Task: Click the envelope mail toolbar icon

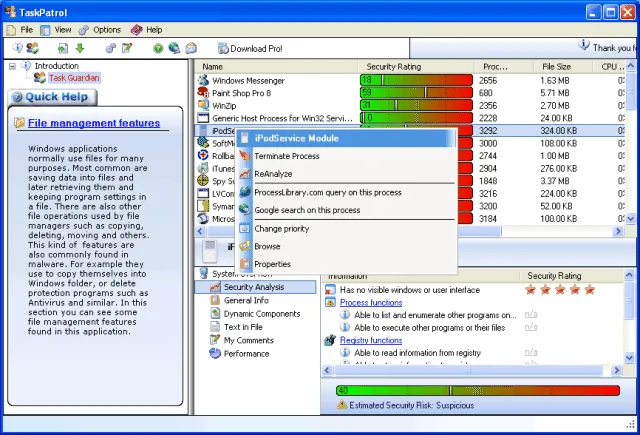Action: [191, 48]
